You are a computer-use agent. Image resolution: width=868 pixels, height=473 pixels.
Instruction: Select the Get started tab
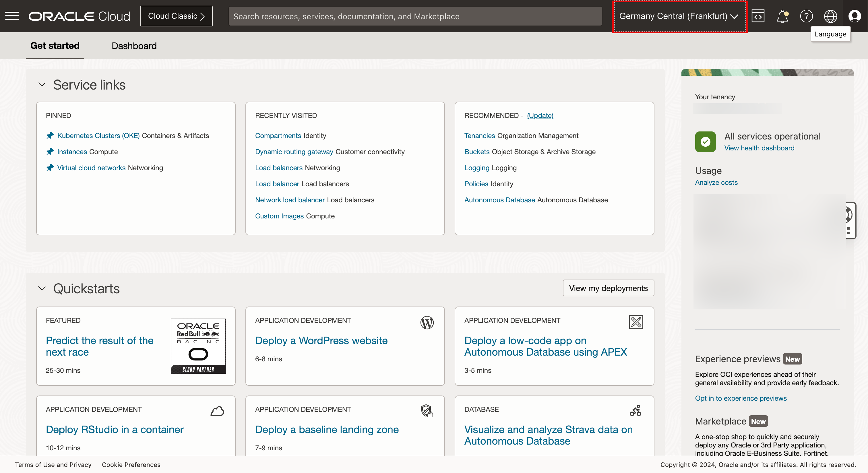point(55,46)
